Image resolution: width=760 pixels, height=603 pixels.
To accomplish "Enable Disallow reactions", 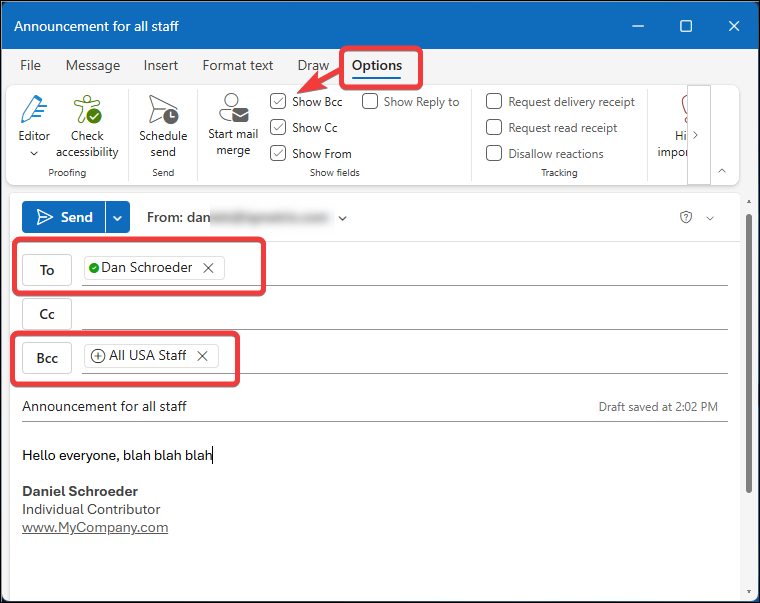I will (494, 154).
